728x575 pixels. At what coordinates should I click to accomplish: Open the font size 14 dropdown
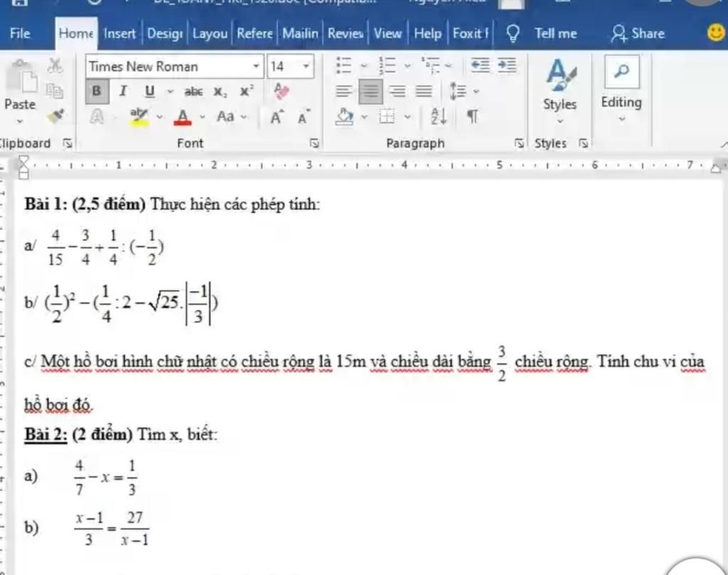coord(306,66)
